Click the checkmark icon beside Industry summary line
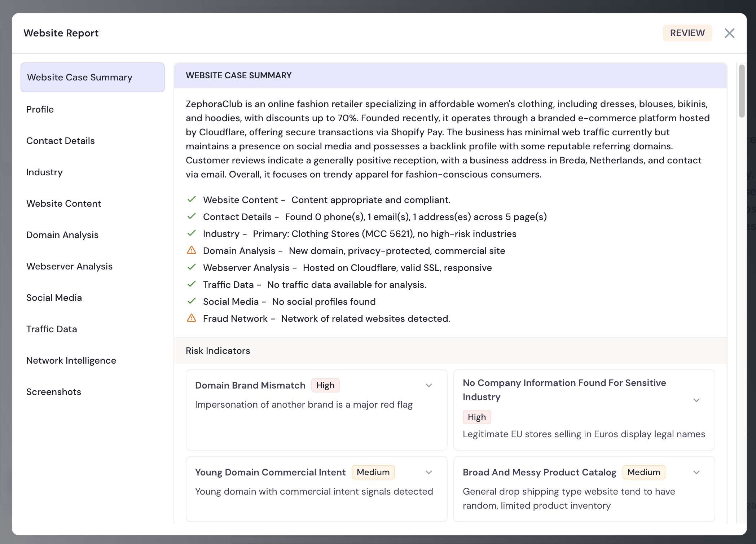Viewport: 756px width, 544px height. pos(192,233)
